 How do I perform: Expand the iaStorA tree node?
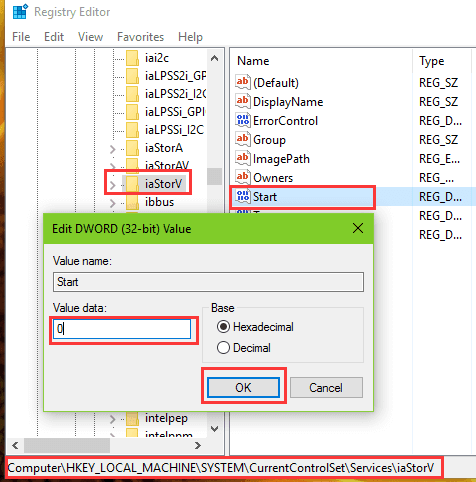tap(113, 149)
